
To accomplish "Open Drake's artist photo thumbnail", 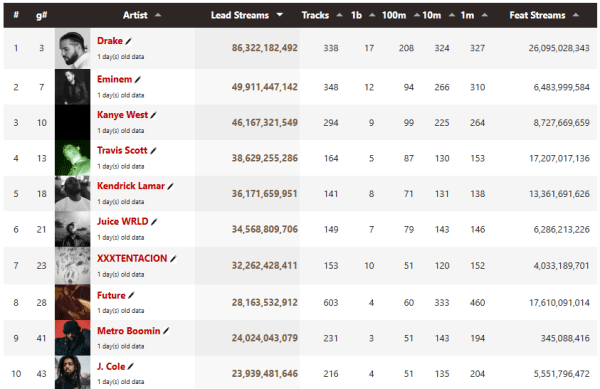I will 73,49.
